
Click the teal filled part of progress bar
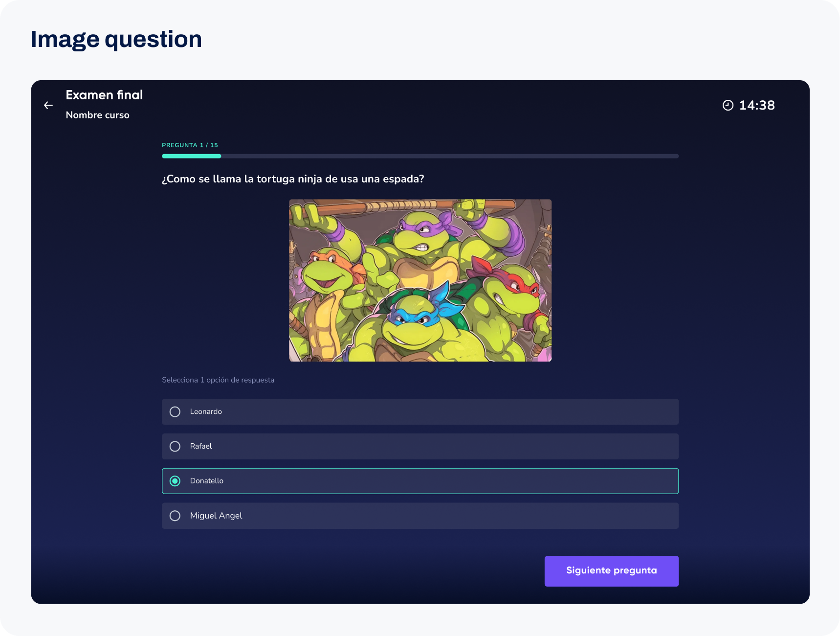[192, 156]
